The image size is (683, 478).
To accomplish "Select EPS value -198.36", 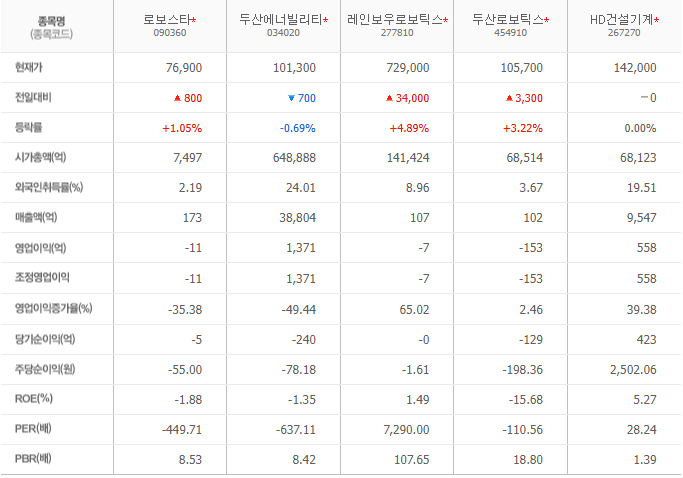I will (523, 370).
